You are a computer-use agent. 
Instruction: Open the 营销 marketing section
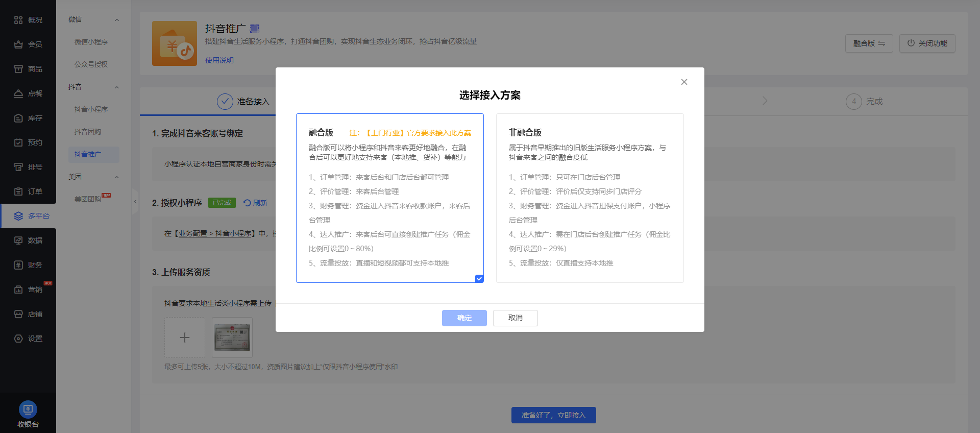[28, 290]
